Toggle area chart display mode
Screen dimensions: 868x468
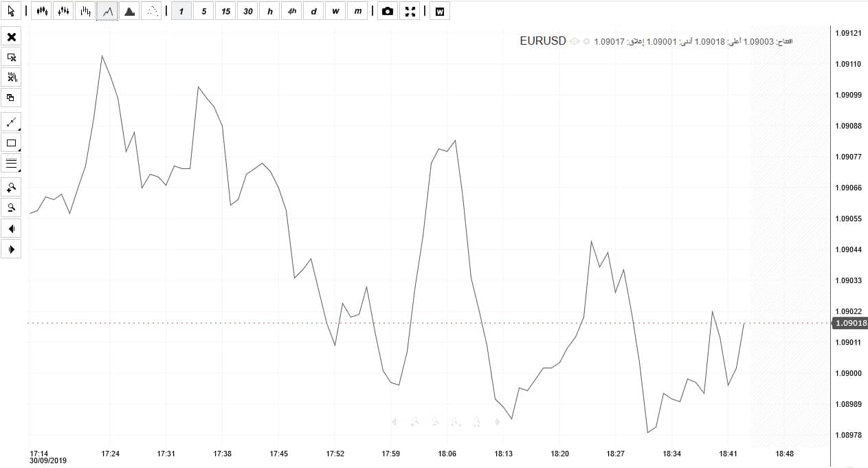(129, 11)
